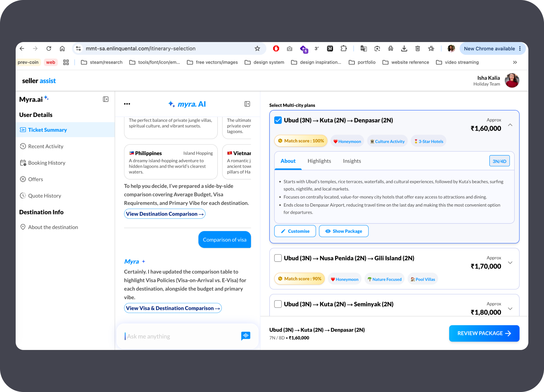Screen dimensions: 544x392
Task: Select the Ubud–Nusa Penida–Gili Island plan
Action: click(x=278, y=258)
